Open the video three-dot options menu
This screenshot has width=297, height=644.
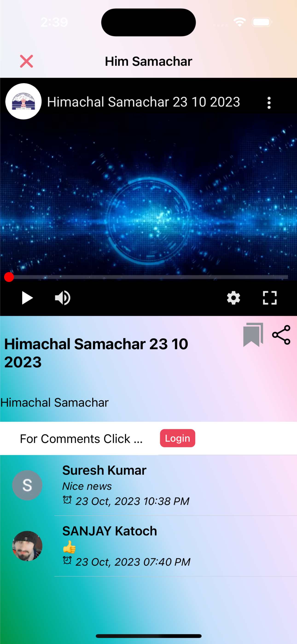[269, 103]
